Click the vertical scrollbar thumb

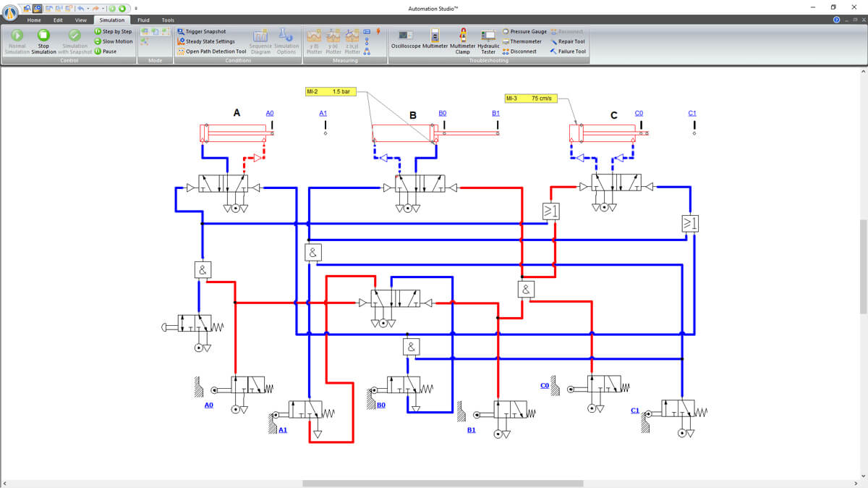[863, 267]
